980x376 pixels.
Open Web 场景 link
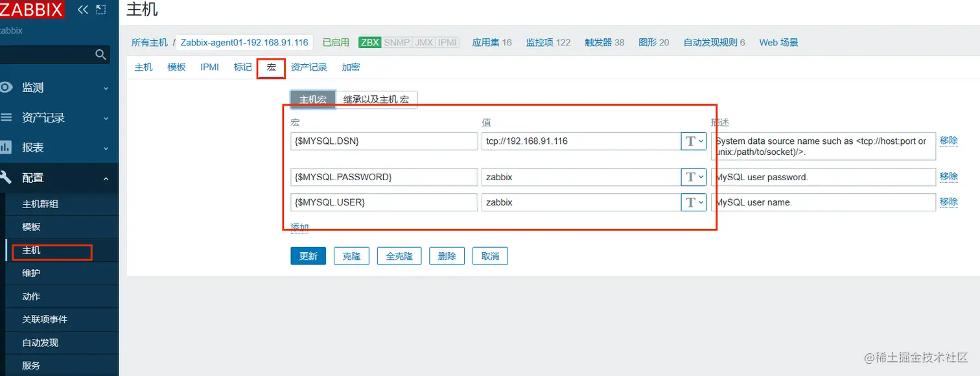pyautogui.click(x=778, y=42)
